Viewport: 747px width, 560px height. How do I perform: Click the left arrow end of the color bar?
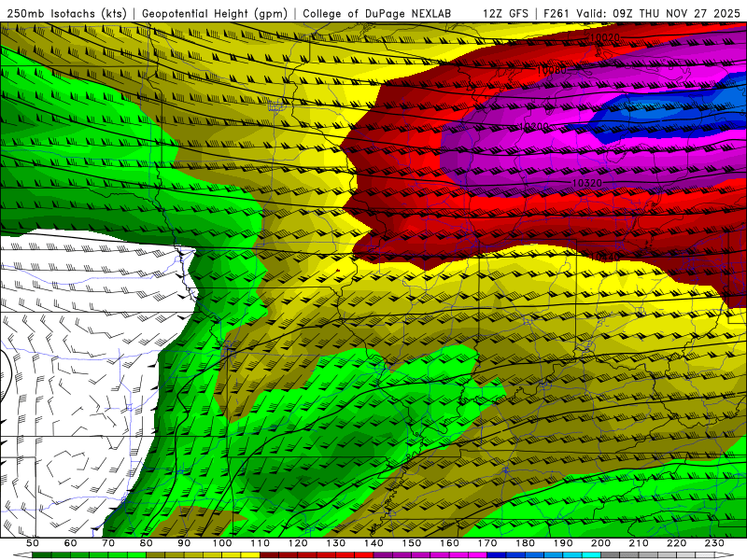click(x=22, y=554)
